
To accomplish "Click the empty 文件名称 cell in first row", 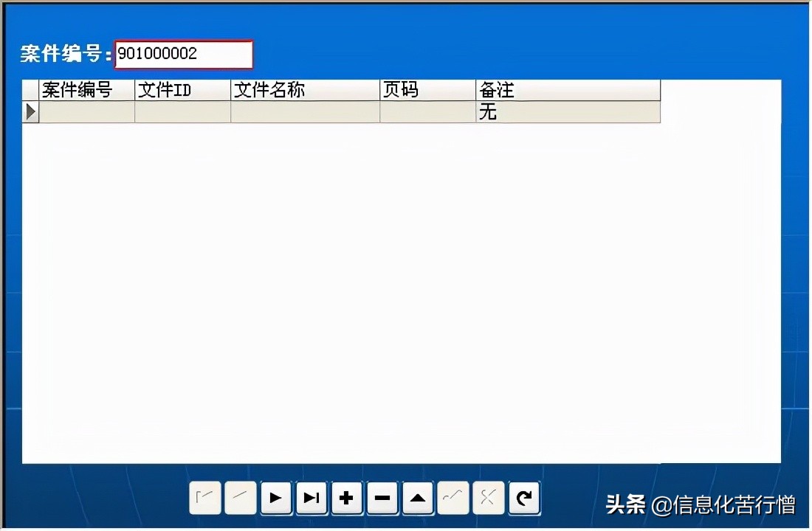I will (x=305, y=112).
